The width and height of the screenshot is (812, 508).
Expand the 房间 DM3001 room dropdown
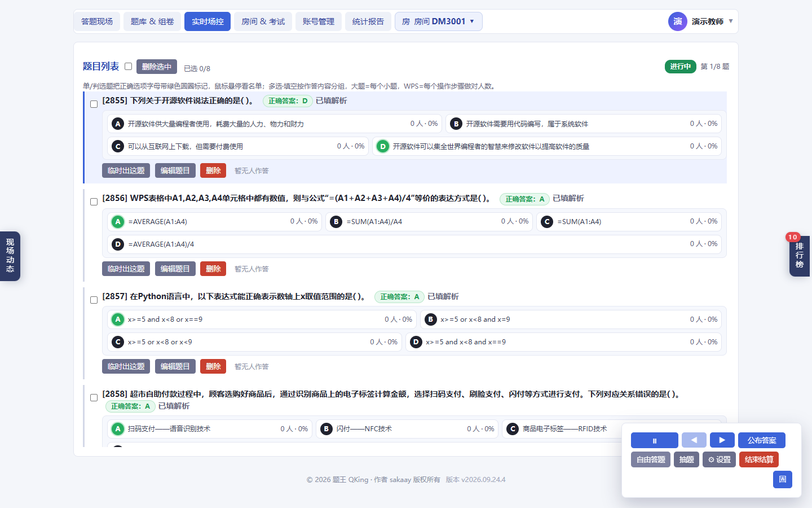click(x=439, y=21)
